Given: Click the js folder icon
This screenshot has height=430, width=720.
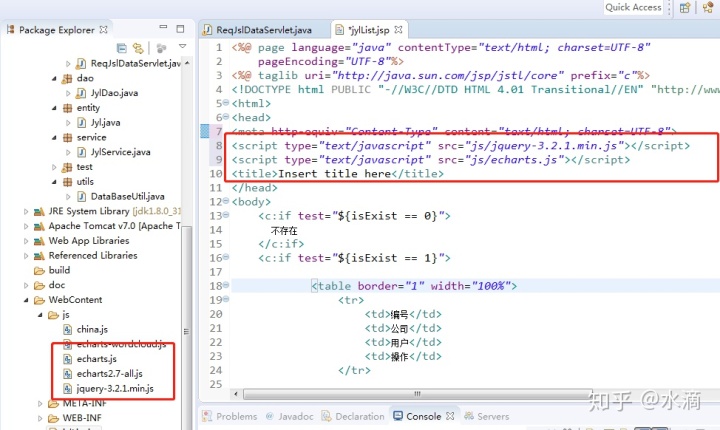Looking at the screenshot, I should click(x=54, y=315).
